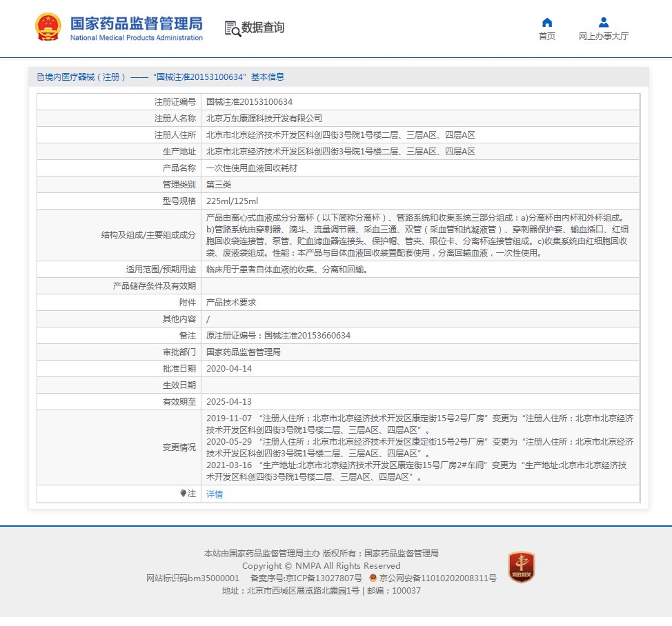
Task: Open the 数据查询 search icon
Action: pyautogui.click(x=233, y=29)
